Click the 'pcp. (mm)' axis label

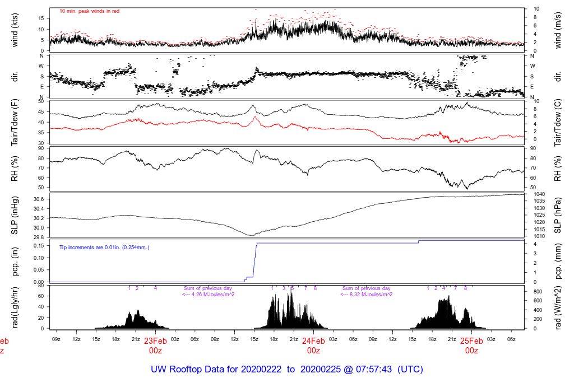click(558, 262)
